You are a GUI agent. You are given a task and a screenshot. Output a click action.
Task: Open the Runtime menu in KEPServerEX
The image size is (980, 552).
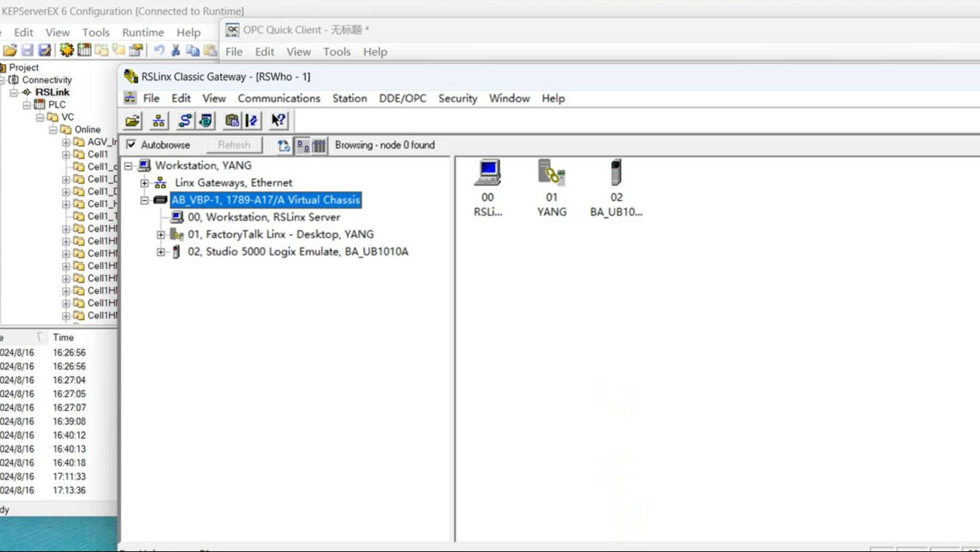143,32
